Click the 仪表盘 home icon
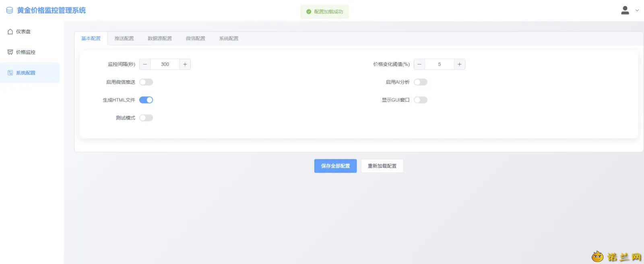 (10, 31)
